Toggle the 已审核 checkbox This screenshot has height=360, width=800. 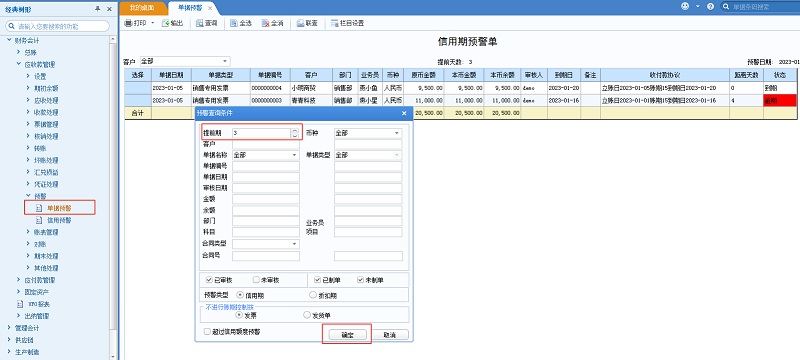(x=209, y=280)
